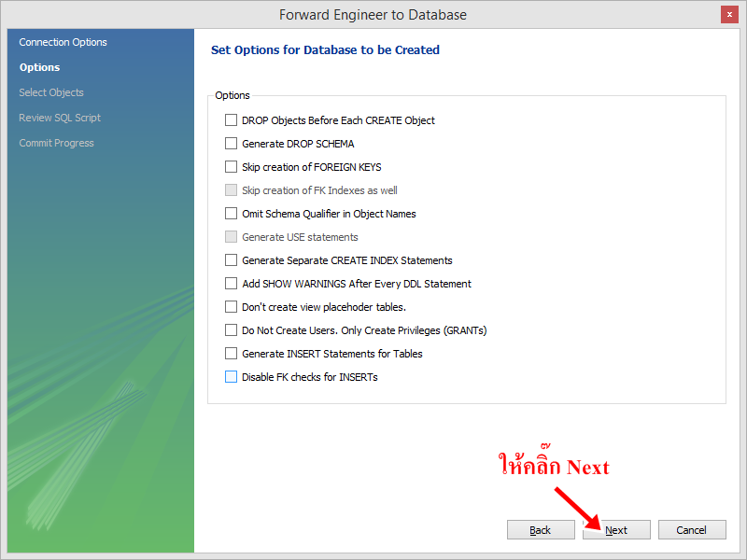
Task: Toggle Skip creation of FOREIGN KEYS
Action: click(x=231, y=167)
